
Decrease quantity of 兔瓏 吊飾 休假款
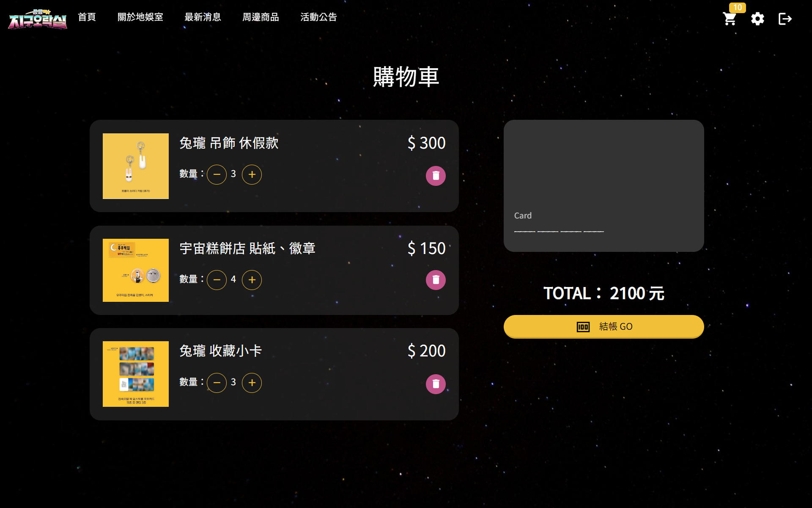coord(217,174)
